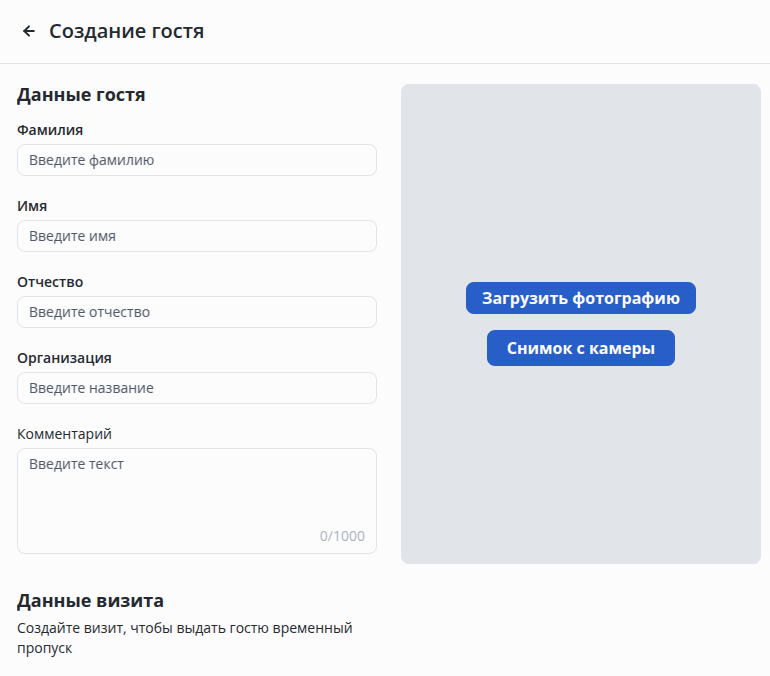
Task: Click the Данные гостя heading
Action: pyautogui.click(x=81, y=95)
